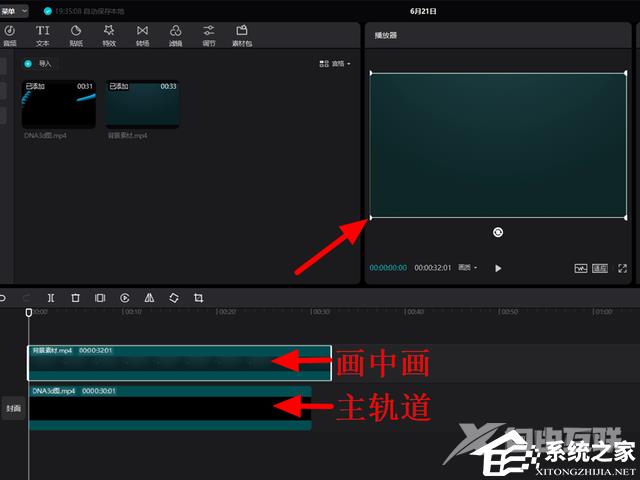This screenshot has height=480, width=640.
Task: Click the rotate handle below the preview frame
Action: pos(498,232)
